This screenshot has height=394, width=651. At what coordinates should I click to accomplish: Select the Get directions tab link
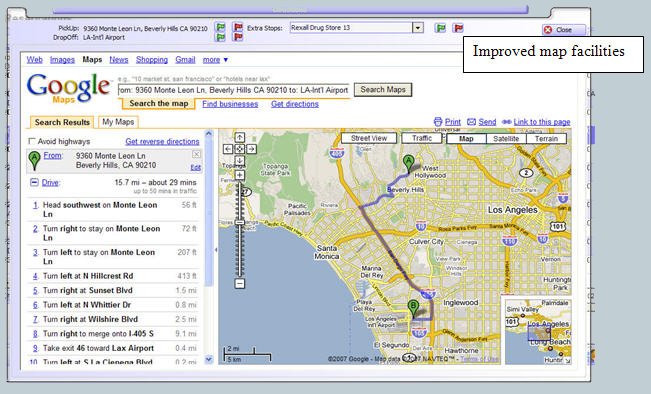pyautogui.click(x=295, y=104)
